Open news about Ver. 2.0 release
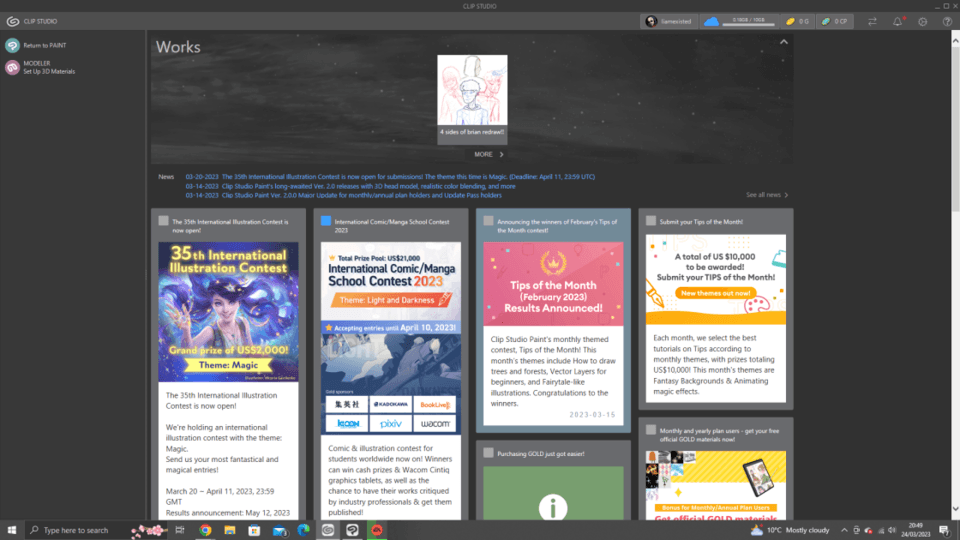 click(x=350, y=186)
